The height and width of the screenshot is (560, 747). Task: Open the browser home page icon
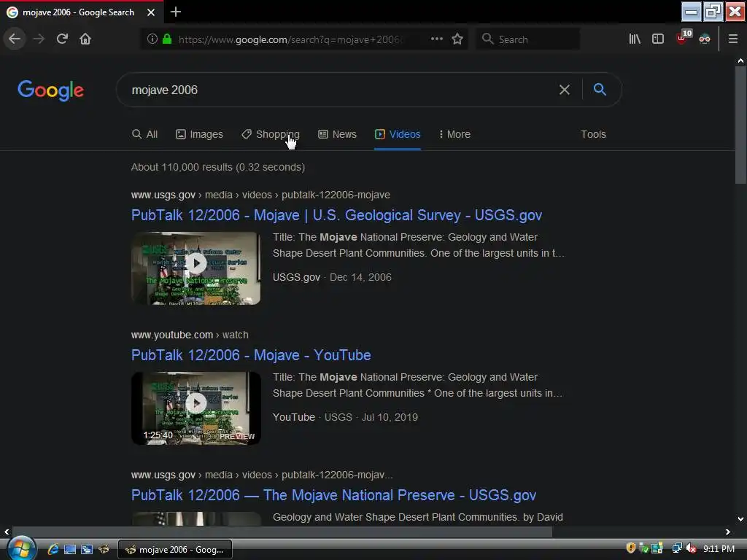tap(85, 39)
